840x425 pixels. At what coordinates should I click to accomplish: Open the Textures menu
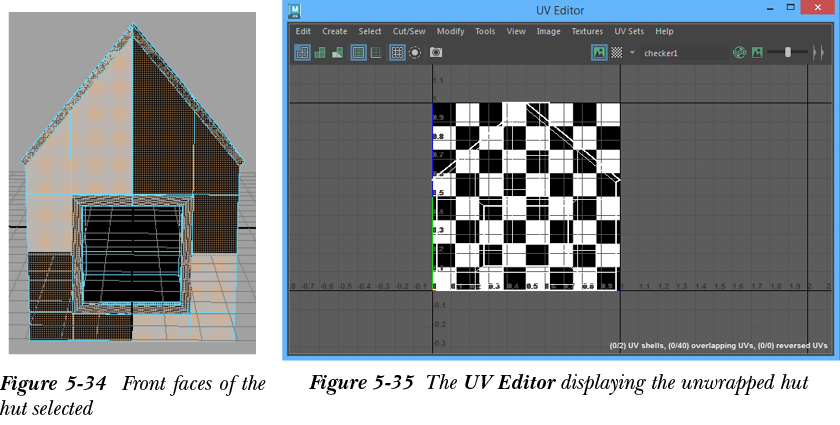pyautogui.click(x=587, y=31)
